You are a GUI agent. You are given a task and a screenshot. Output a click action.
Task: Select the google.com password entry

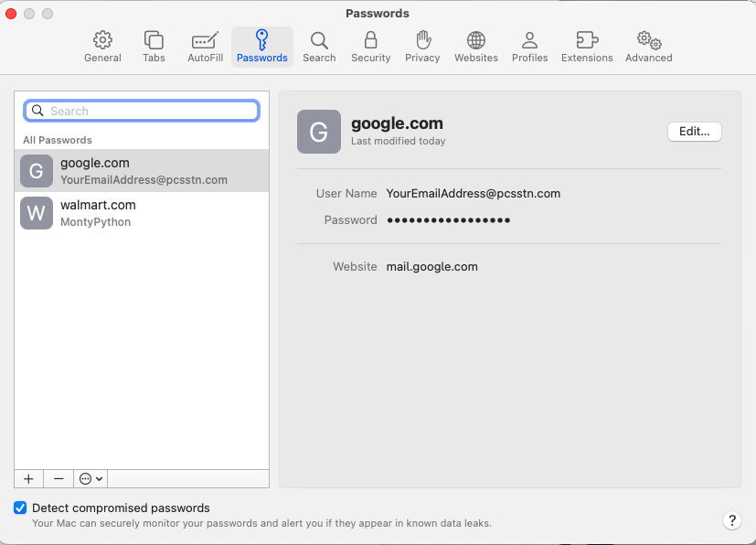[142, 171]
